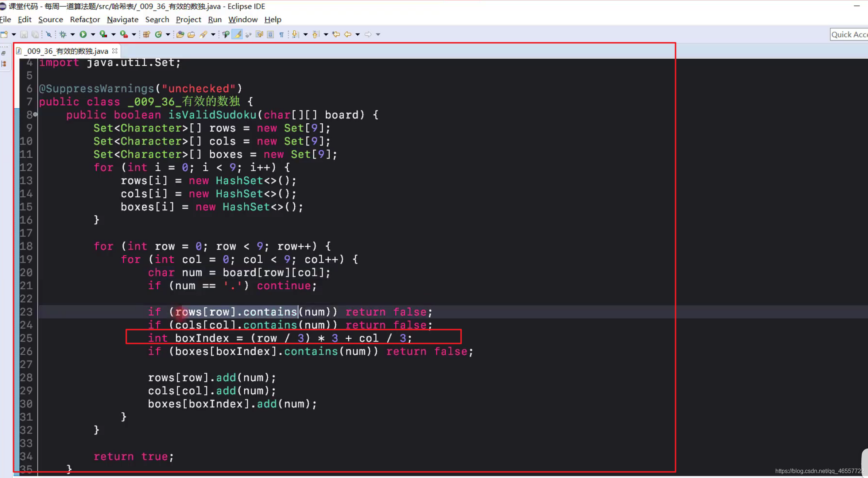
Task: Expand the Debug dropdown arrow
Action: coord(73,34)
